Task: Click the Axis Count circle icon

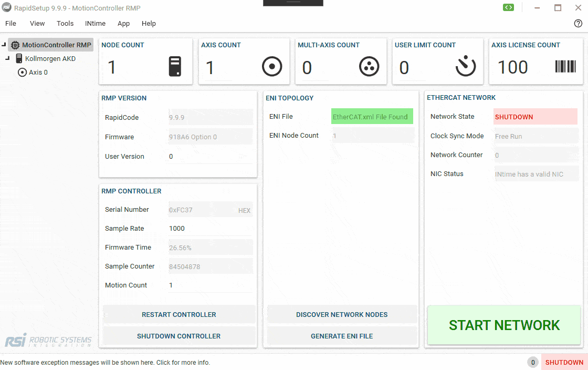Action: click(272, 66)
